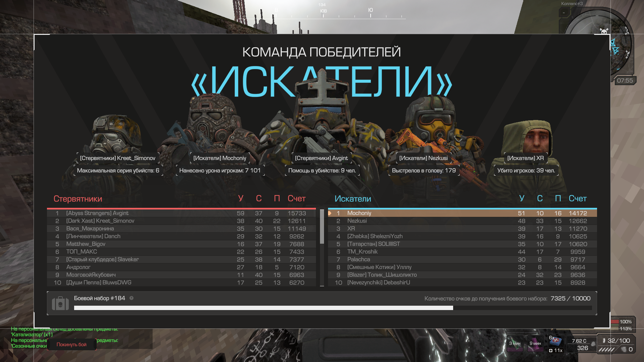Select [Zhabka] ShelezniYozh scoreboard row
Screen dimensions: 644x362
(x=463, y=236)
